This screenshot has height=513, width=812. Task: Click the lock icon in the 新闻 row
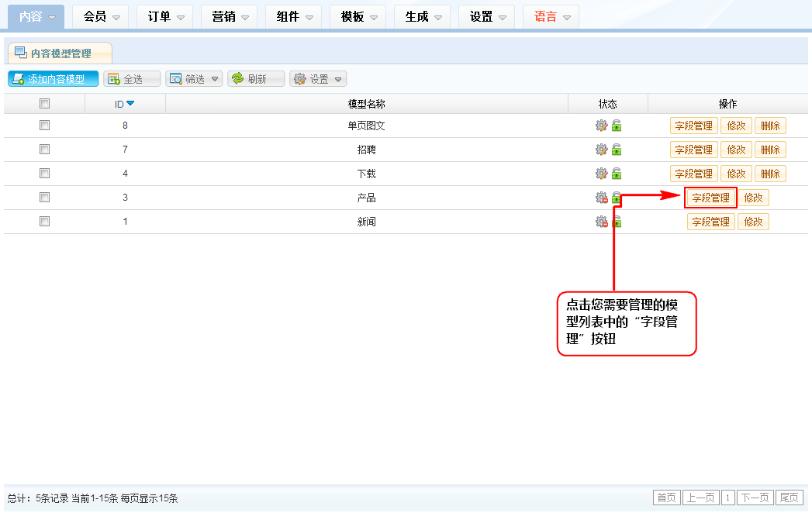[x=617, y=222]
